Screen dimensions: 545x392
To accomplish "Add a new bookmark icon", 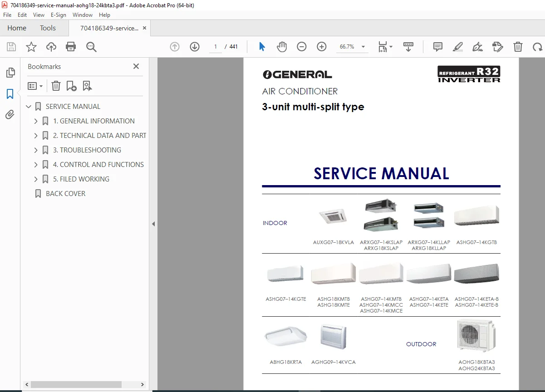I will click(71, 86).
